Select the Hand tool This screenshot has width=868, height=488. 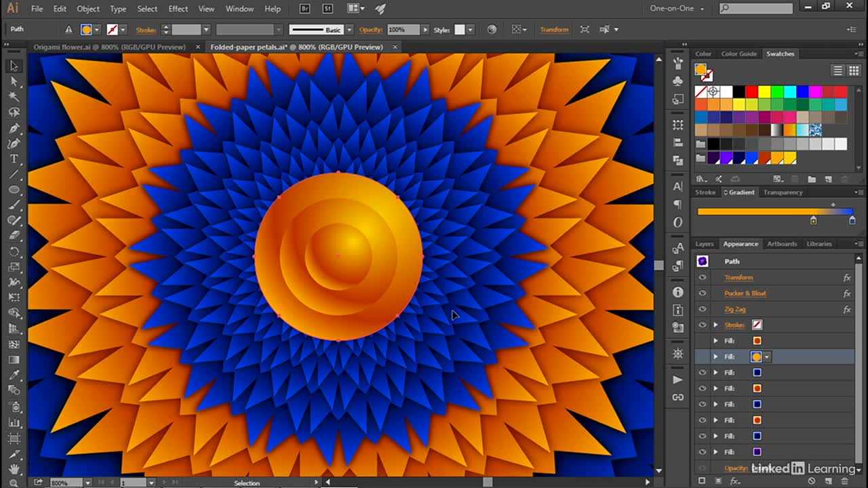click(x=14, y=469)
